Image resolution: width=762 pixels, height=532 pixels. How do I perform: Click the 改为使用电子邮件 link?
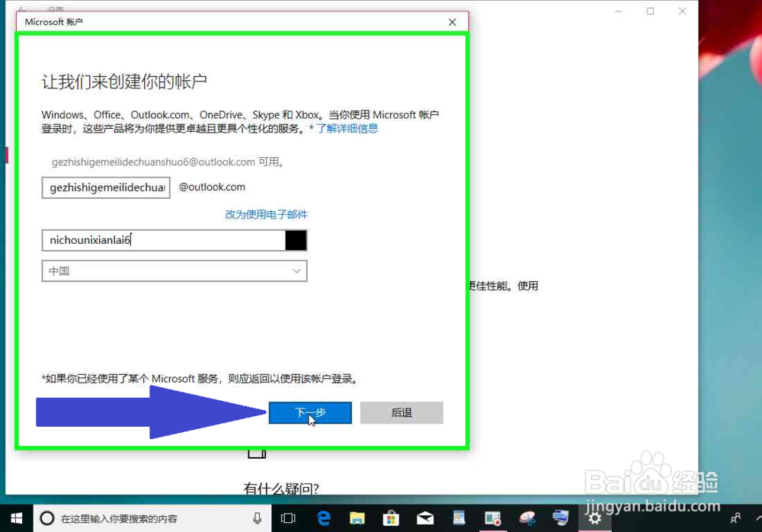tap(266, 214)
